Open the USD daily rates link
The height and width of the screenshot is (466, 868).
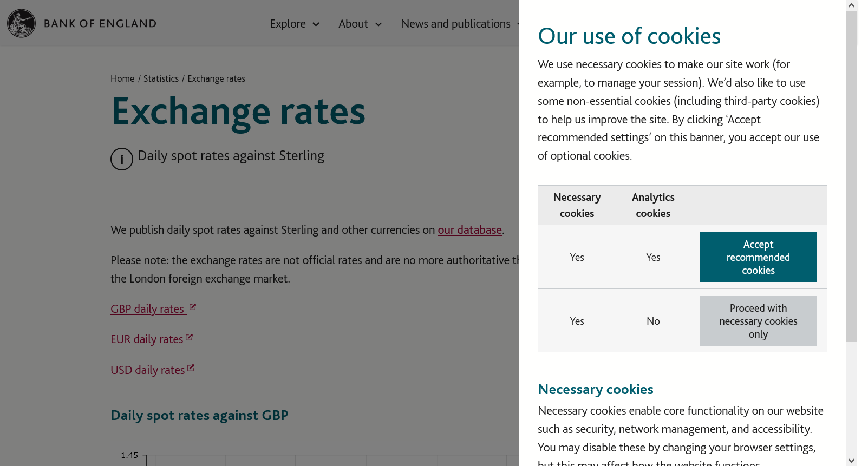(x=147, y=370)
